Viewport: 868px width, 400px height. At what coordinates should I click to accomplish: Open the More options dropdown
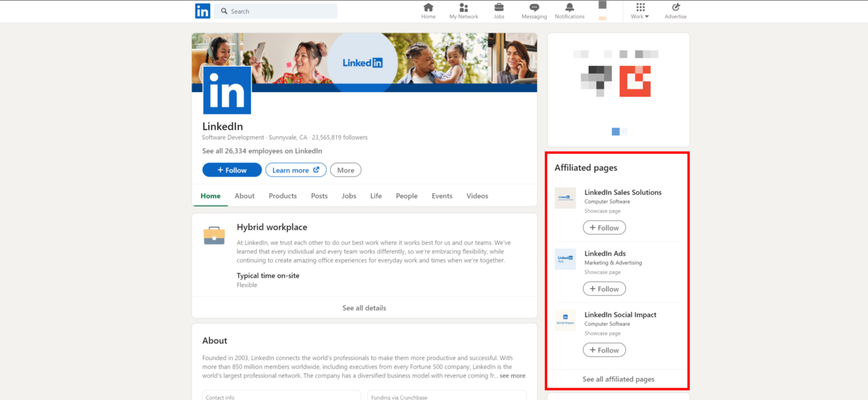[x=345, y=169]
